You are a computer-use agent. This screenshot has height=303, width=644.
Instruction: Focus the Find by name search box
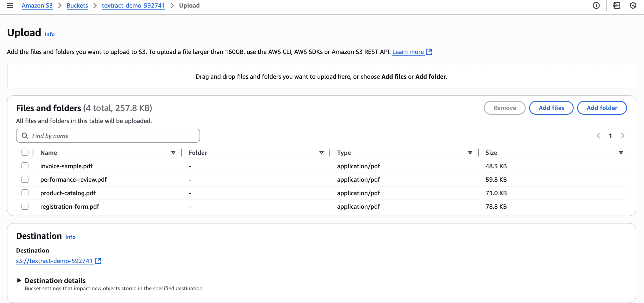pos(108,136)
